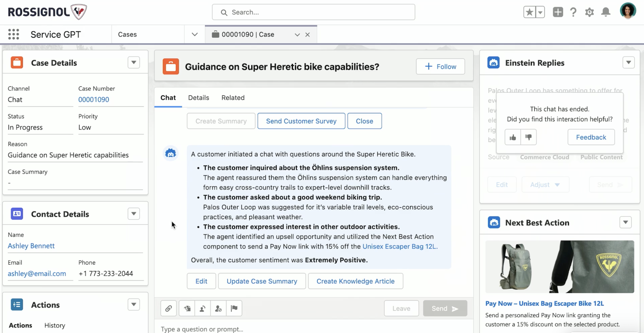Click the Update Case Summary button

[x=262, y=281]
